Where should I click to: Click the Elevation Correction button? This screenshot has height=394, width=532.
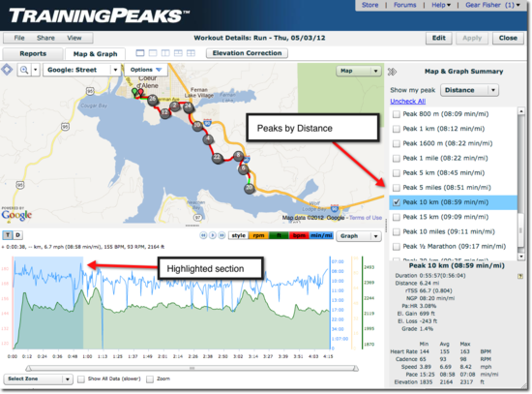(247, 53)
